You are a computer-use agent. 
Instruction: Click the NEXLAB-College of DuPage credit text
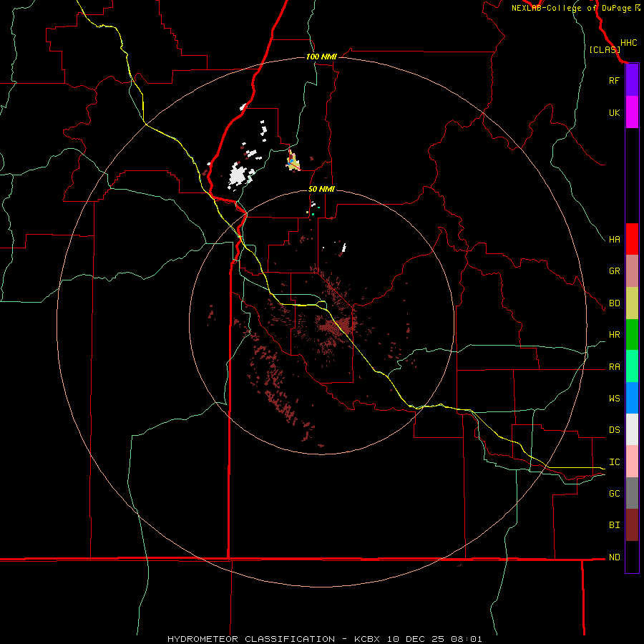tap(572, 8)
